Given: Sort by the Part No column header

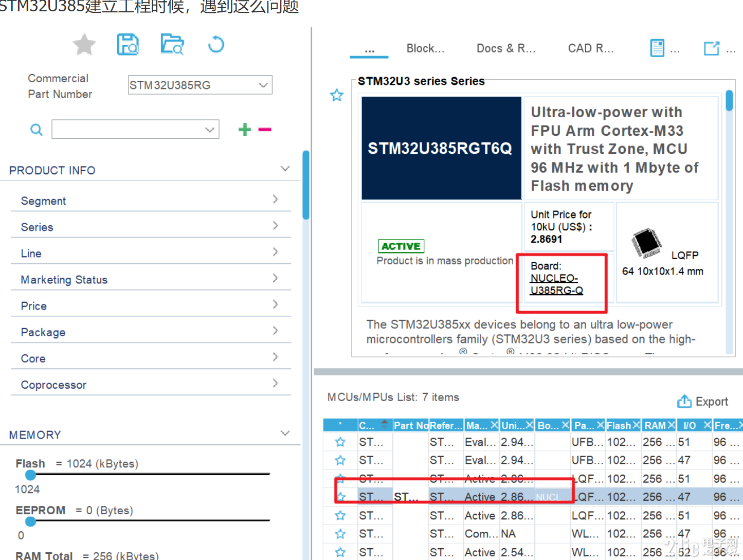Looking at the screenshot, I should pos(411,425).
